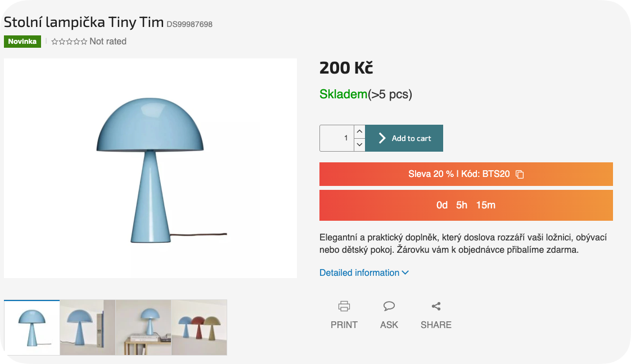Click the star rating icons
The width and height of the screenshot is (631, 364).
[x=69, y=42]
